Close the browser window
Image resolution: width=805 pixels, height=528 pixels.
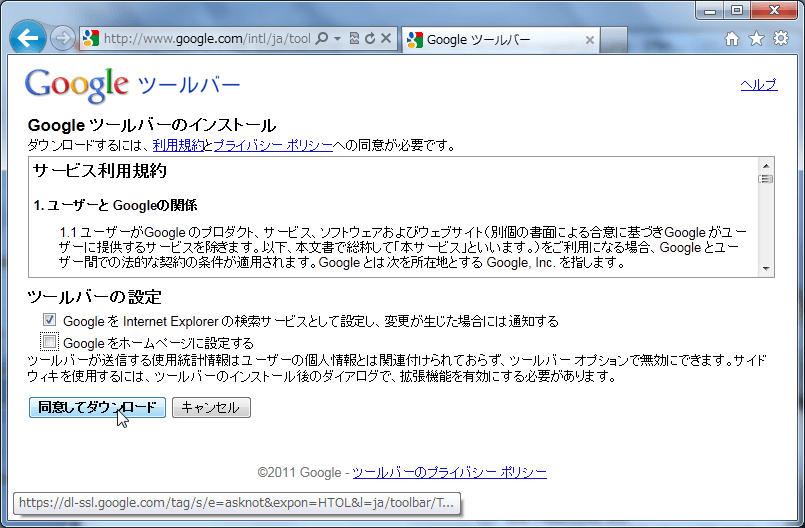coord(775,10)
